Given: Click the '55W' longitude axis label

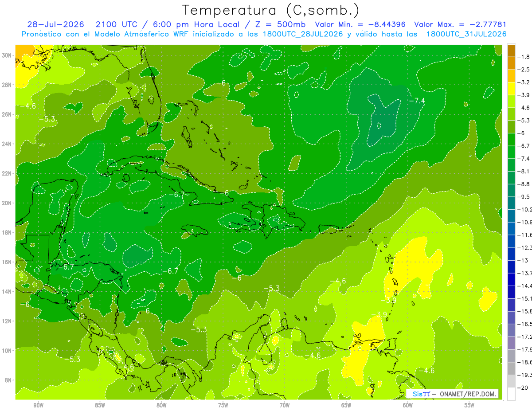Looking at the screenshot, I should coord(469,405).
